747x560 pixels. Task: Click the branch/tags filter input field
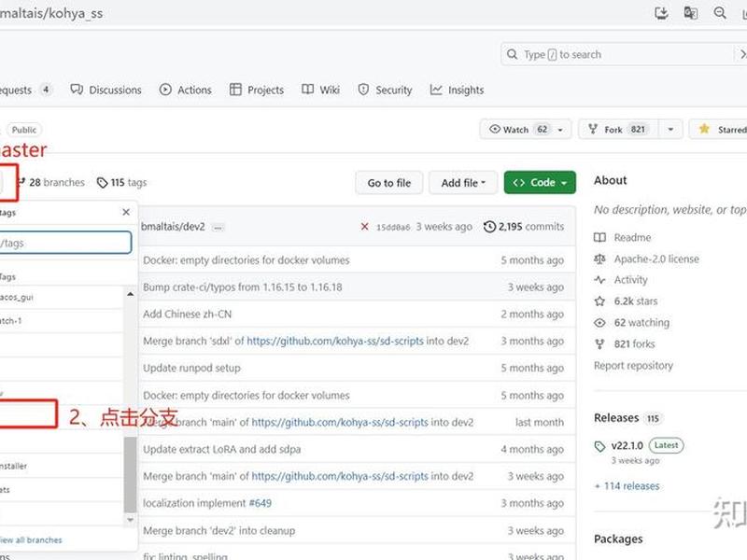click(65, 243)
